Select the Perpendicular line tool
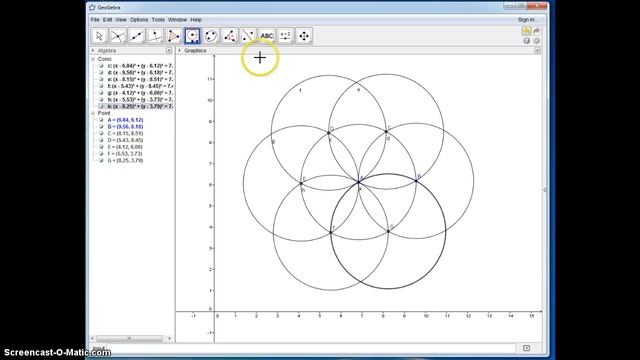The width and height of the screenshot is (640, 360). pyautogui.click(x=155, y=36)
